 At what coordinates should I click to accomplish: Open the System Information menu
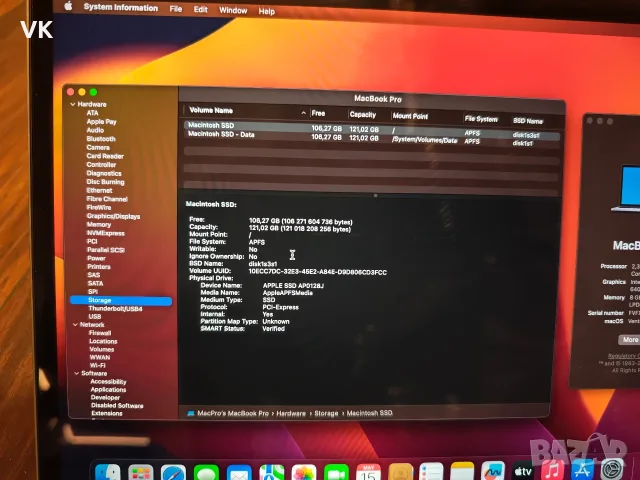pos(121,8)
